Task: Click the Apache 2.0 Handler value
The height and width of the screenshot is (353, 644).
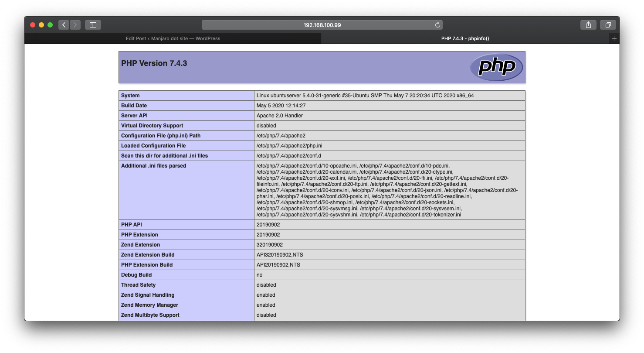Action: [280, 116]
